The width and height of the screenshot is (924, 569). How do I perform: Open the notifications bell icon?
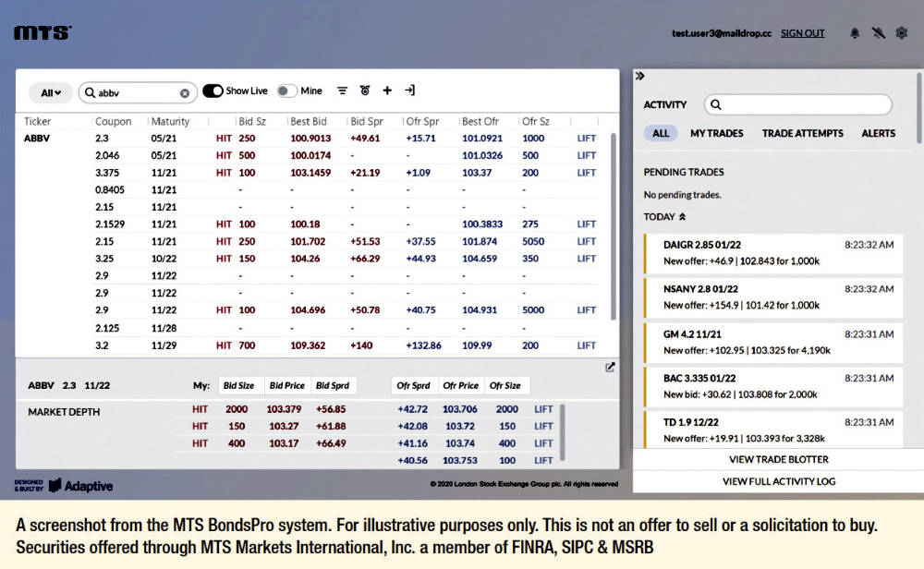[x=855, y=33]
